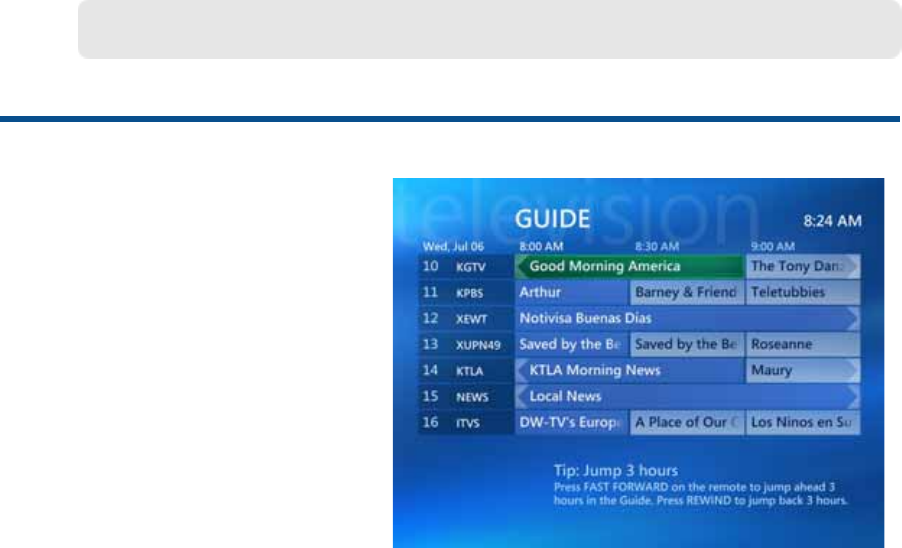902x548 pixels.
Task: Click left arrow on Local News row
Action: point(521,396)
